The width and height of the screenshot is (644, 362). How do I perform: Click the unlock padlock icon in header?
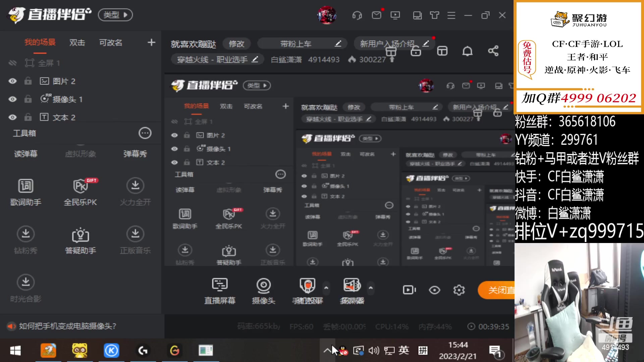[416, 51]
